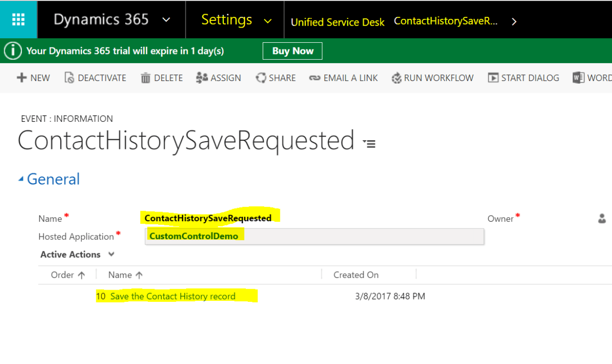Click the ContactHistorySaveR breadcrumb item
Image resolution: width=612 pixels, height=364 pixels.
[x=445, y=21]
